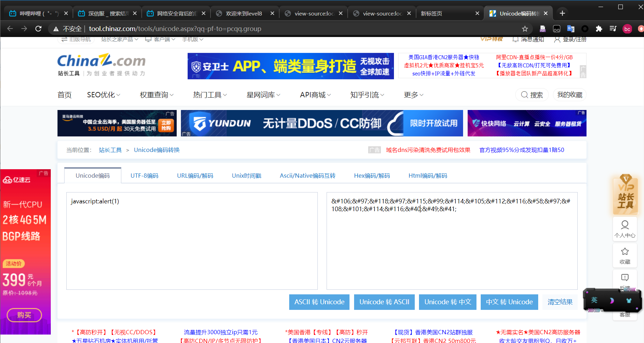
Task: Expand the 权重查询 dropdown menu
Action: pos(157,95)
